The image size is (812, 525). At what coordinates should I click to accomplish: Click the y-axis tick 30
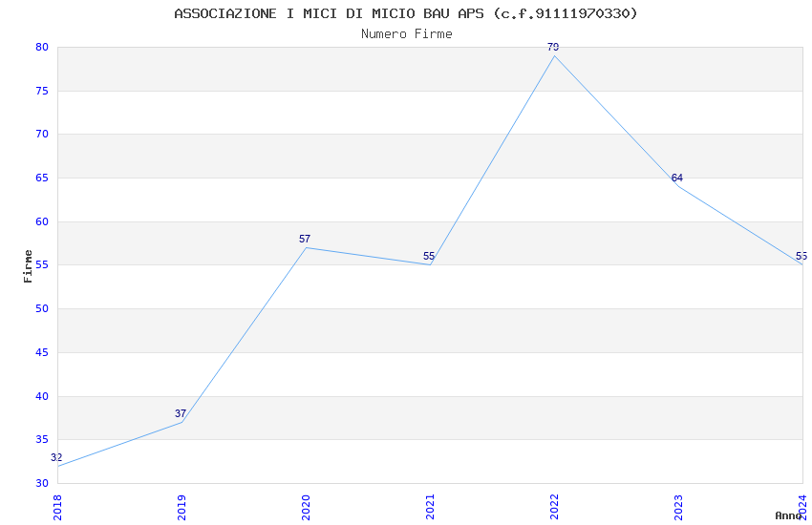[42, 484]
